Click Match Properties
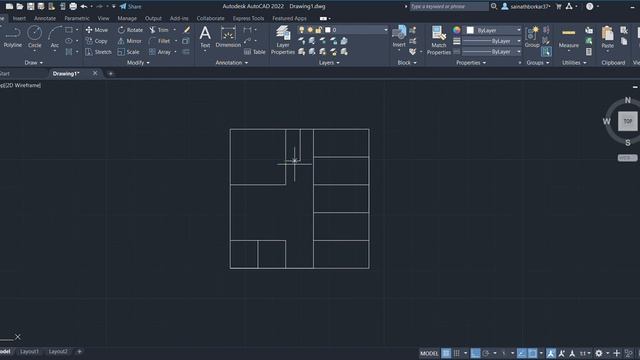640x360 pixels. [439, 40]
